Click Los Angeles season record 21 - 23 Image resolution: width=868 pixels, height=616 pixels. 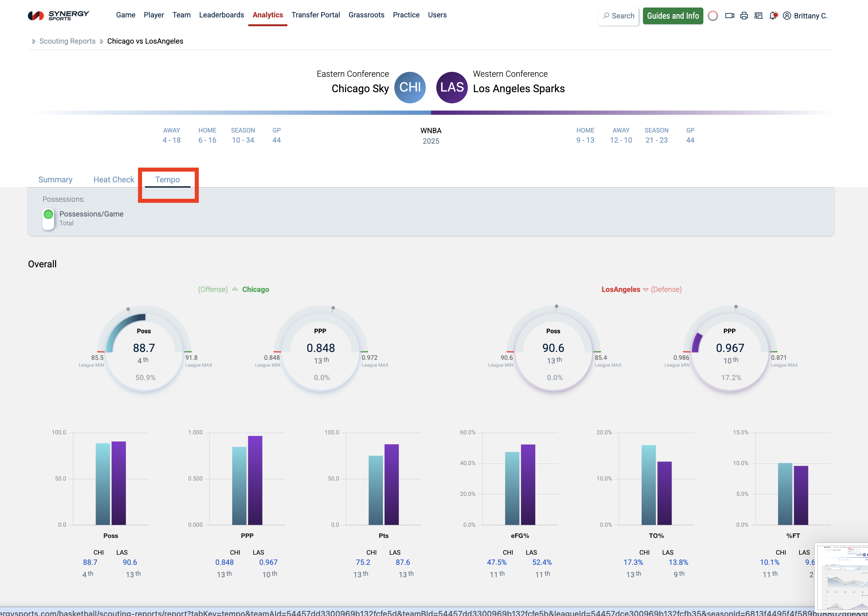[x=657, y=140]
